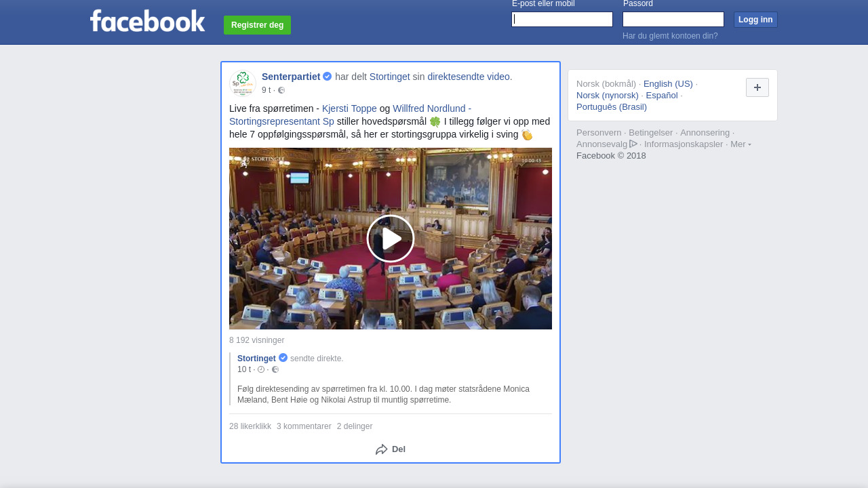Open Personvern footer link
This screenshot has width=868, height=488.
click(599, 133)
